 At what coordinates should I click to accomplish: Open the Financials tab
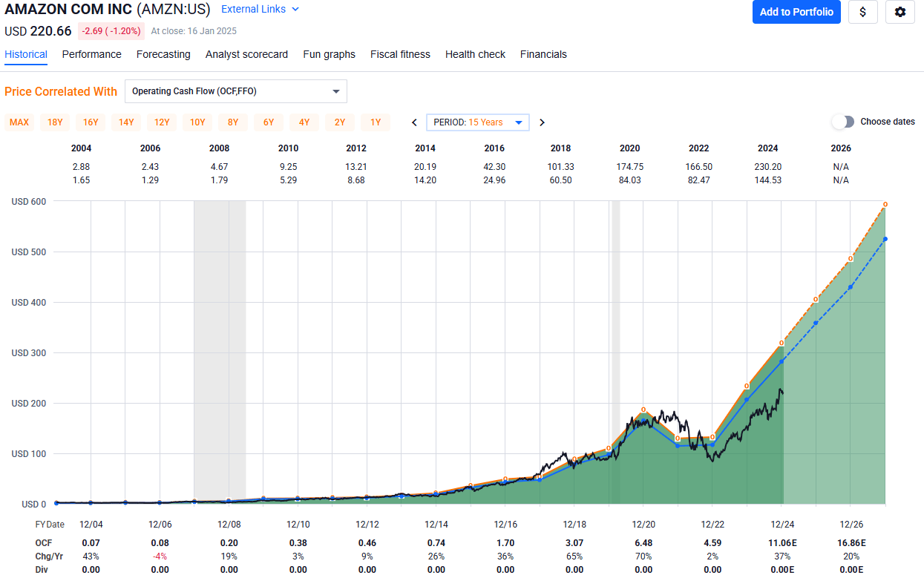coord(543,54)
